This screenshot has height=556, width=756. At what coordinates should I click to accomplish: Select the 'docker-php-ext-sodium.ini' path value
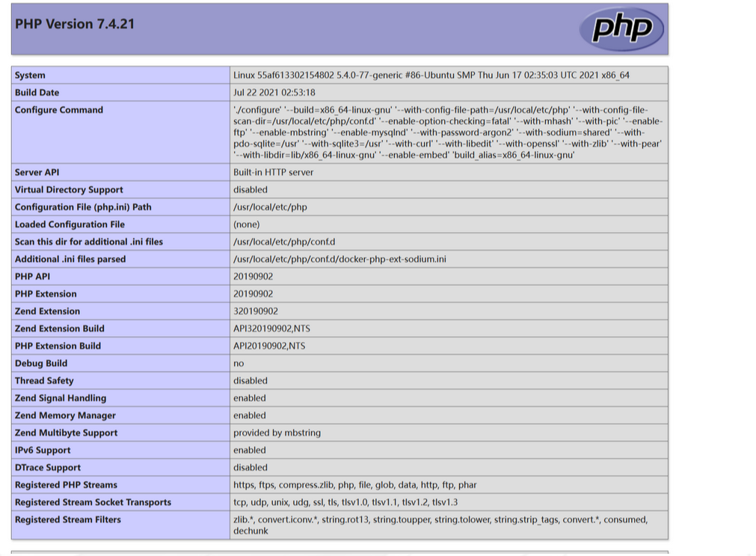339,259
